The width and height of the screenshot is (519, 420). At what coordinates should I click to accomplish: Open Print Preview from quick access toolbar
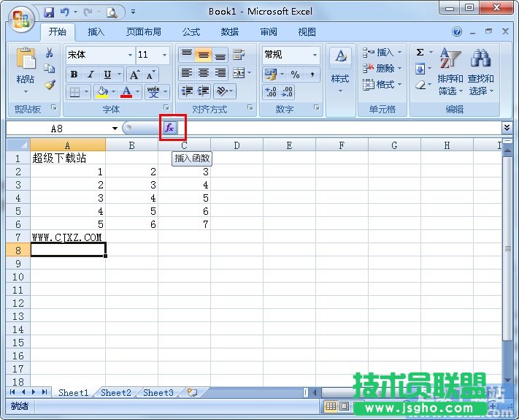(x=112, y=12)
